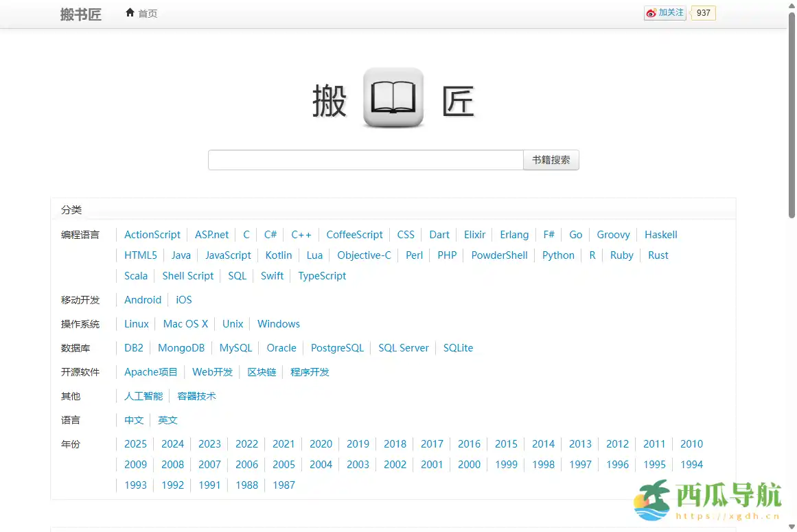This screenshot has height=532, width=797.
Task: Select the Android category under 移动开发
Action: (x=142, y=299)
